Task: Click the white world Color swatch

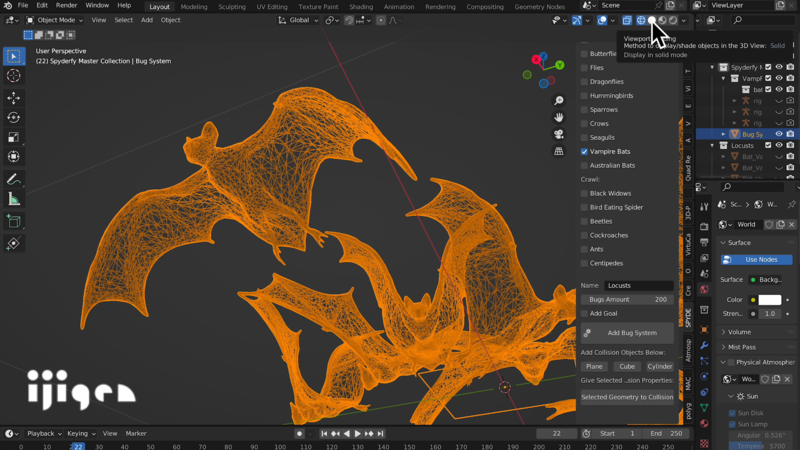Action: click(x=769, y=300)
